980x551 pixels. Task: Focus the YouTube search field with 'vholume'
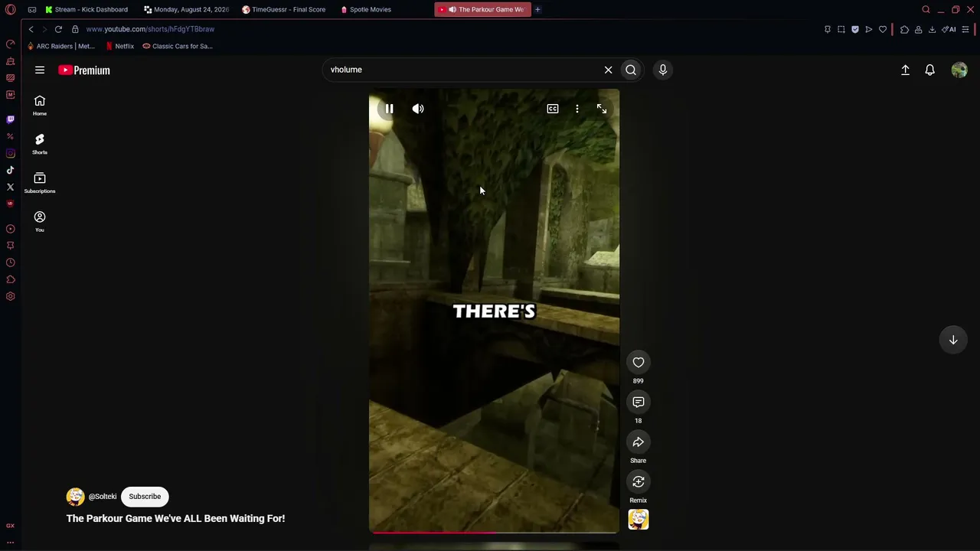[462, 70]
